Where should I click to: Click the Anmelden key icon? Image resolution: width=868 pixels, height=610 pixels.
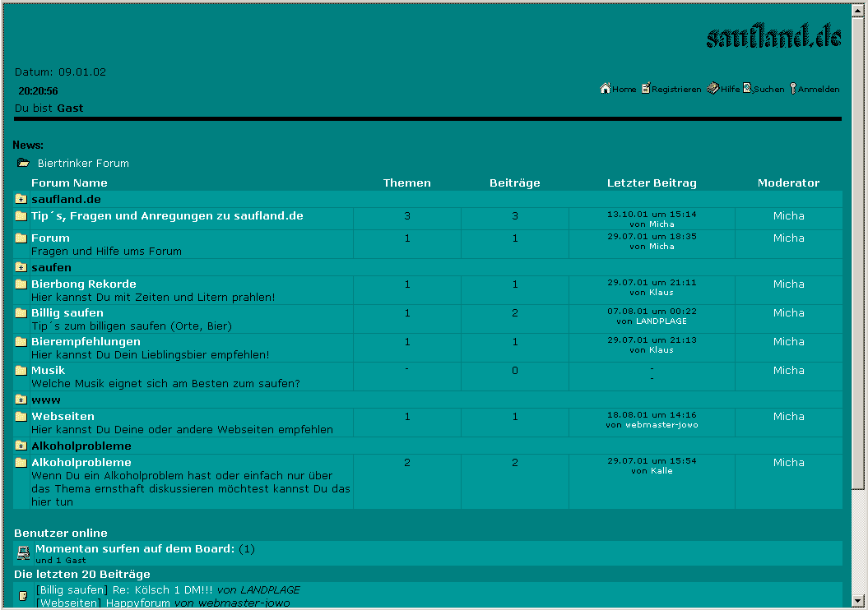pos(792,89)
